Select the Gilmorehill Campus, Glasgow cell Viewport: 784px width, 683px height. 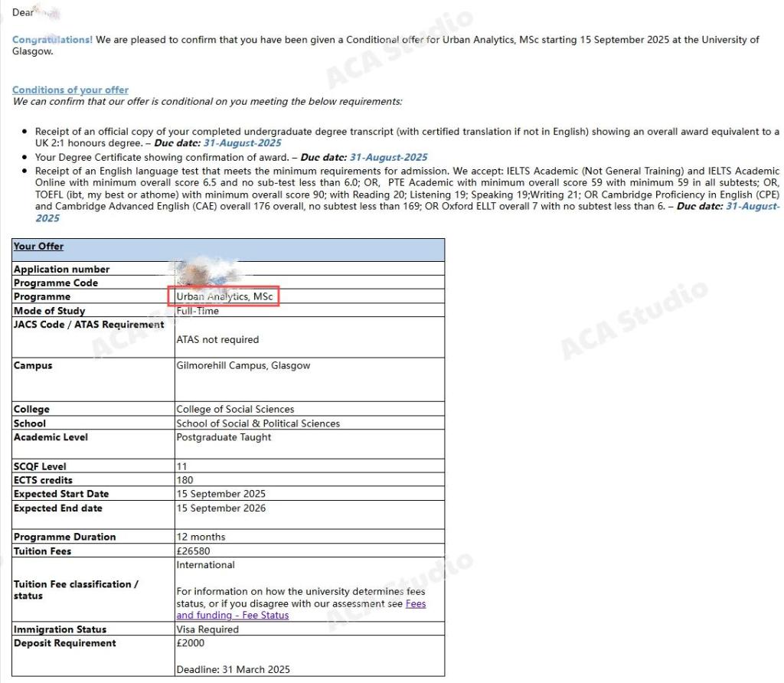tap(243, 366)
